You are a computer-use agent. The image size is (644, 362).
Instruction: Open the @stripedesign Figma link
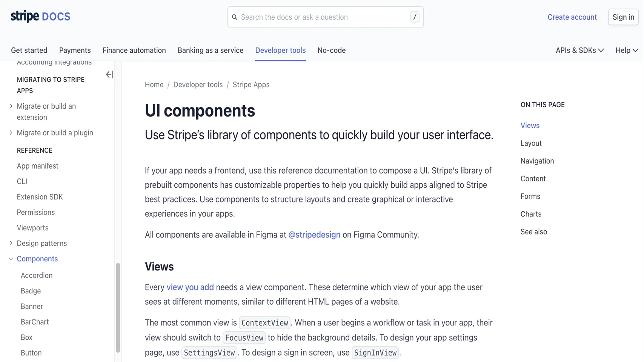coord(314,235)
